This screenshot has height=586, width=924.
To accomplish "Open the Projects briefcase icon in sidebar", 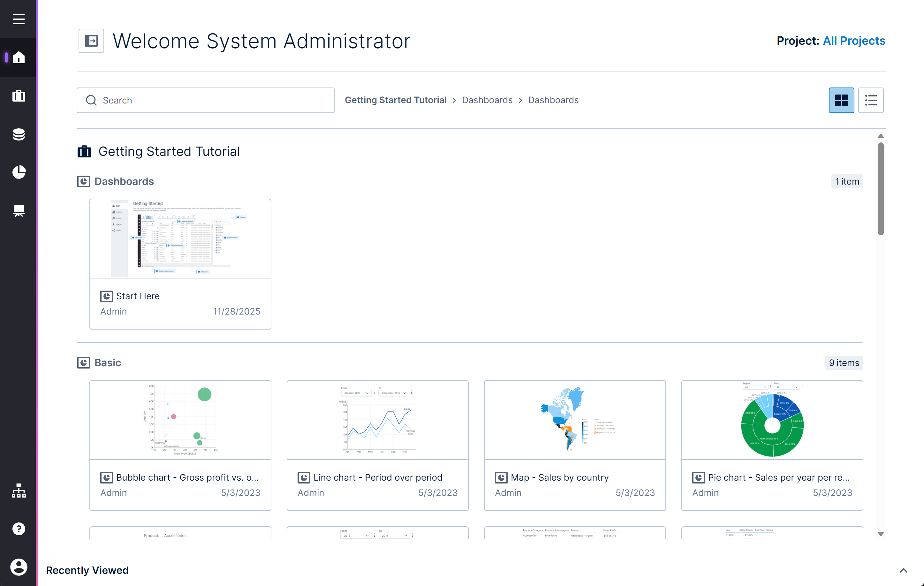I will pyautogui.click(x=19, y=96).
